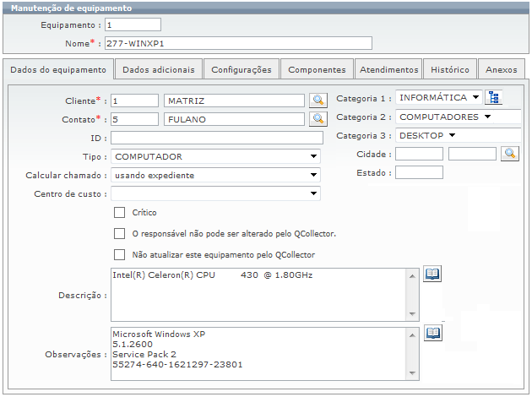Open Categoria 3 DESKTOP dropdown

click(458, 135)
